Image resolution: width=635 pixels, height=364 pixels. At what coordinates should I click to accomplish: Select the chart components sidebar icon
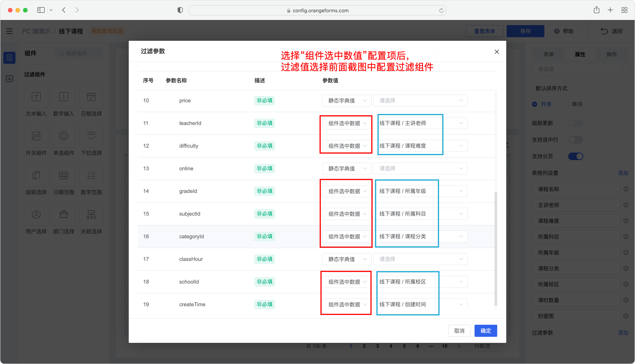pos(9,79)
